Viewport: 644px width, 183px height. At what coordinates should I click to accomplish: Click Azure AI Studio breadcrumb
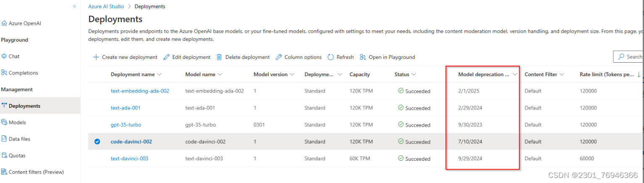tap(106, 6)
